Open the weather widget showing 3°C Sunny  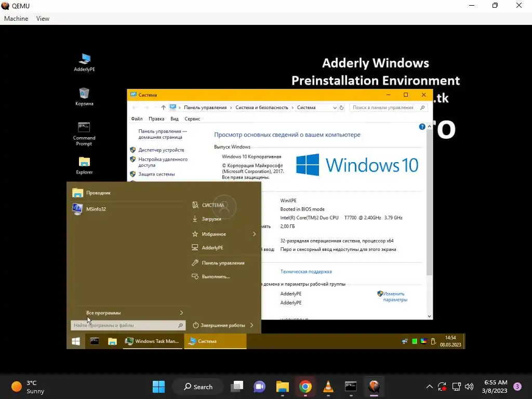point(28,387)
